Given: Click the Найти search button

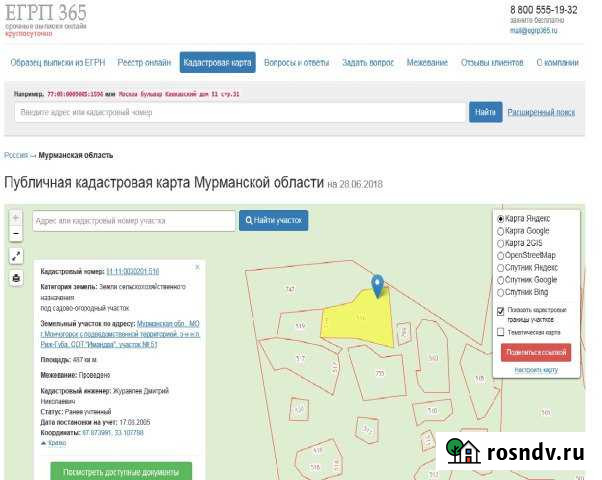Looking at the screenshot, I should (485, 112).
